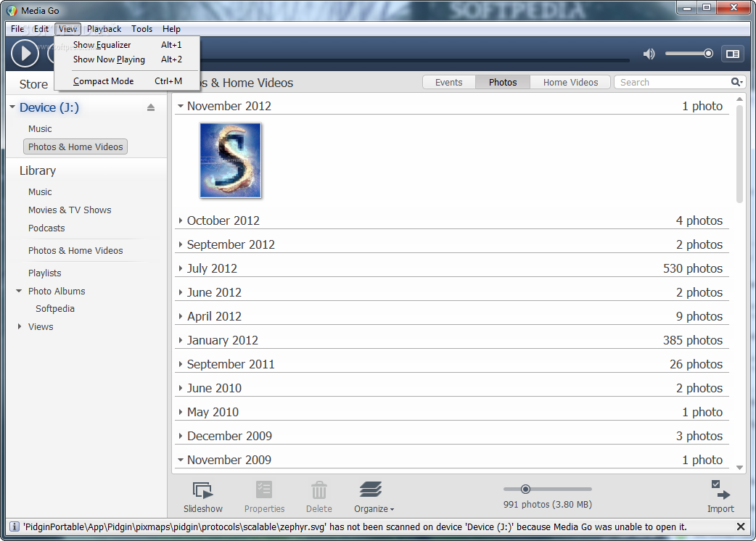
Task: Expand the September 2012 group
Action: [181, 244]
